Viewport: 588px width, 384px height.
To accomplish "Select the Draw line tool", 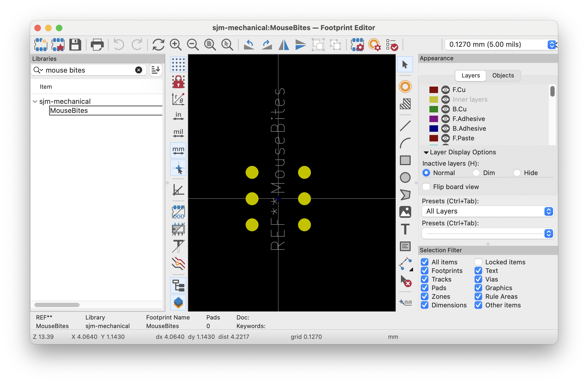I will point(405,126).
